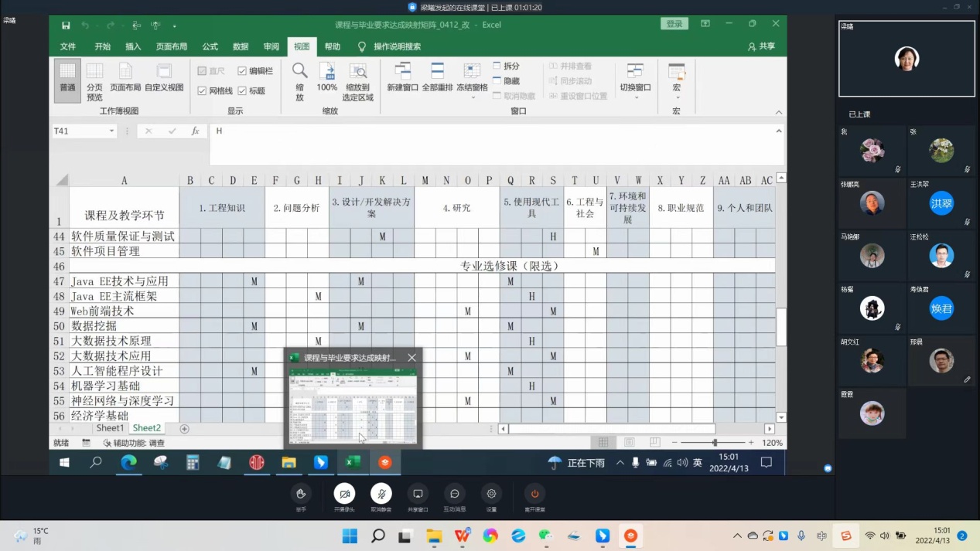Click the zoom in plus on status bar
980x551 pixels.
tap(751, 443)
